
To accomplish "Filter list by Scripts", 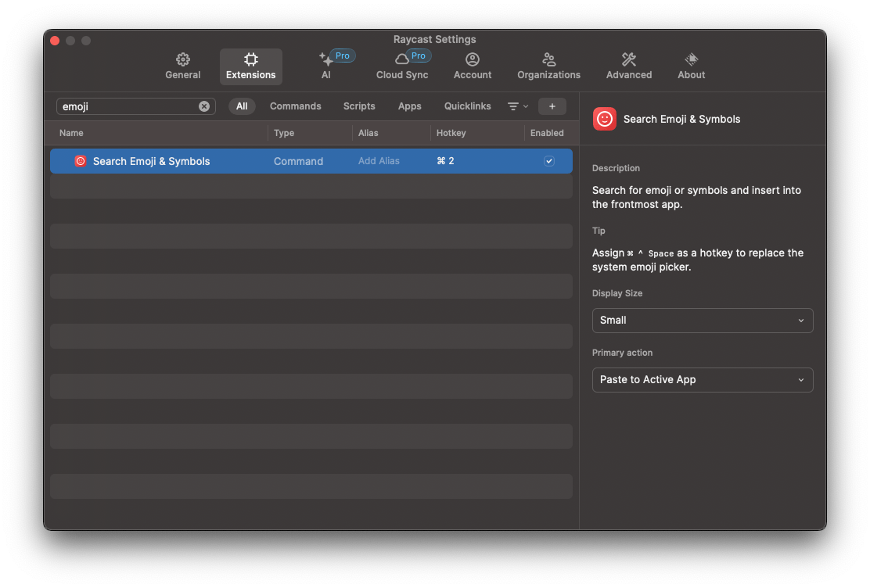I will (x=359, y=106).
